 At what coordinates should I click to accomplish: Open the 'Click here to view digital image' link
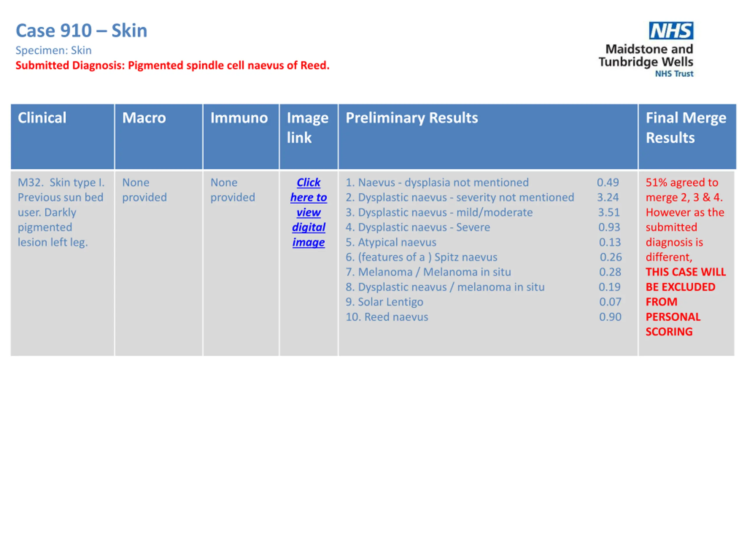pyautogui.click(x=308, y=212)
